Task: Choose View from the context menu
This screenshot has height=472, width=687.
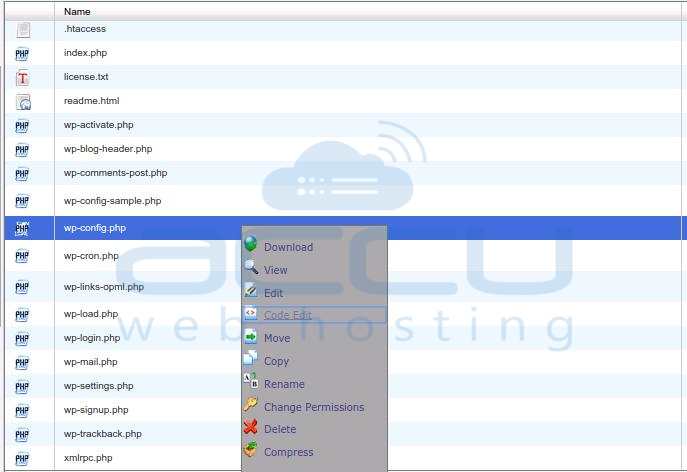Action: pyautogui.click(x=276, y=270)
